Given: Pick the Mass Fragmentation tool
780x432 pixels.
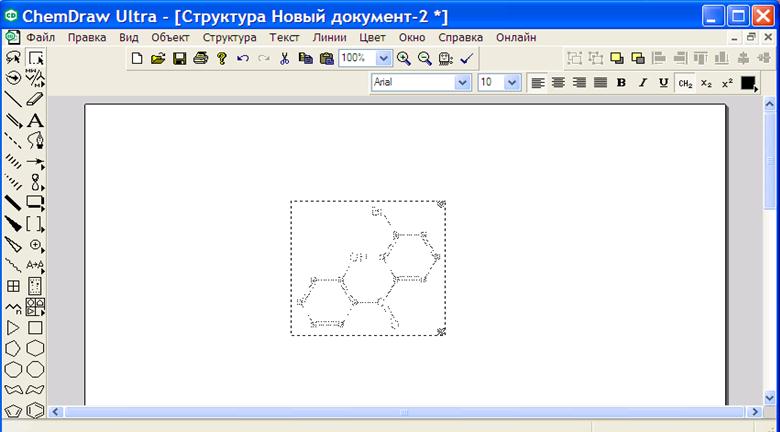Looking at the screenshot, I should click(35, 78).
